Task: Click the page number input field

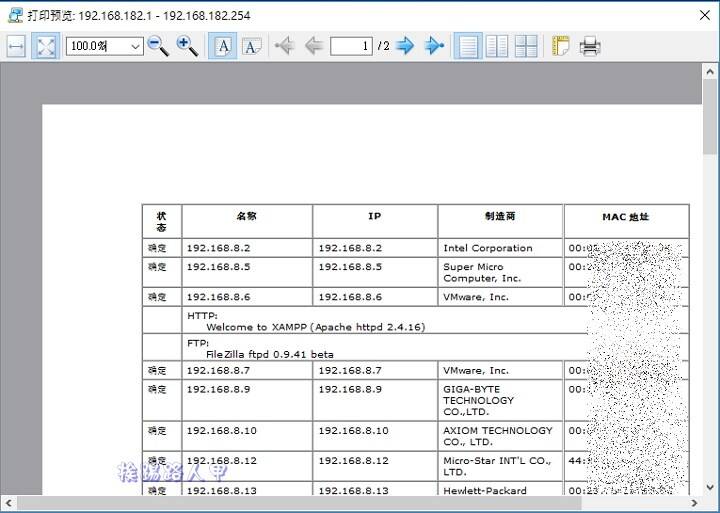Action: 351,46
